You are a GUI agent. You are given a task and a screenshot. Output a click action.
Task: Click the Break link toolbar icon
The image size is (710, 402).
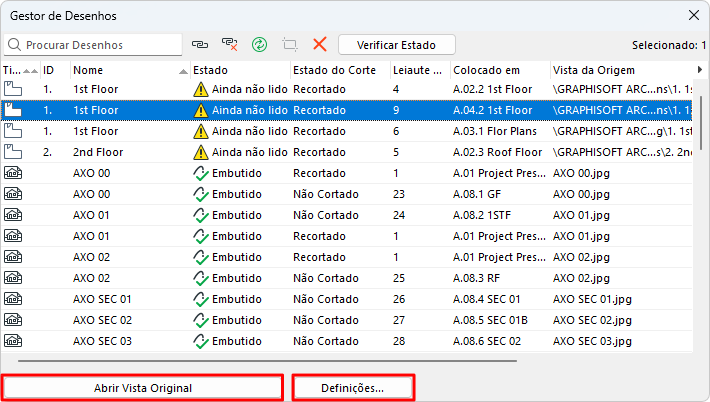pos(230,44)
